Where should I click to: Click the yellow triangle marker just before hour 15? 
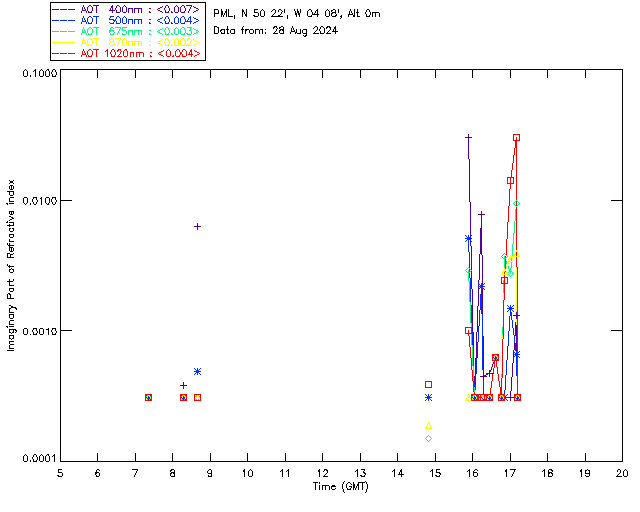[429, 426]
